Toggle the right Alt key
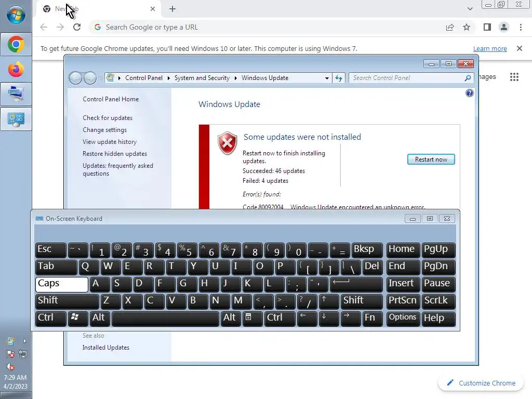This screenshot has height=399, width=532. 231,318
